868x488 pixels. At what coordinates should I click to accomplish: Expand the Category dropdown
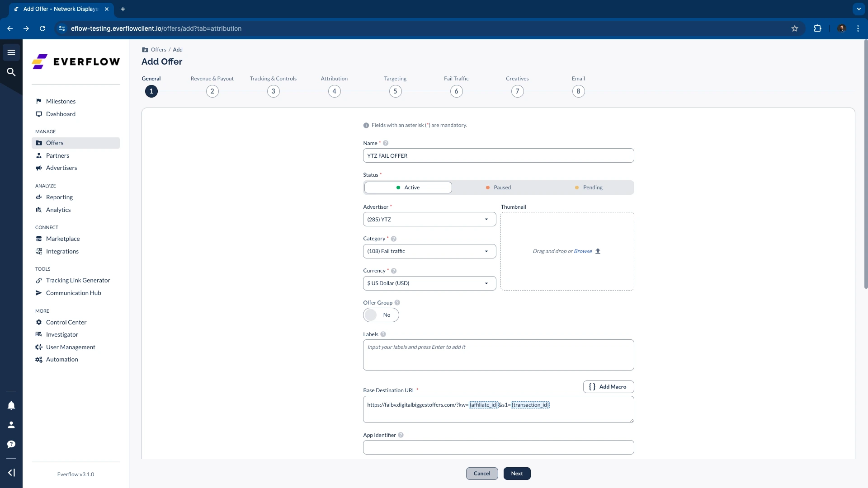(x=429, y=251)
